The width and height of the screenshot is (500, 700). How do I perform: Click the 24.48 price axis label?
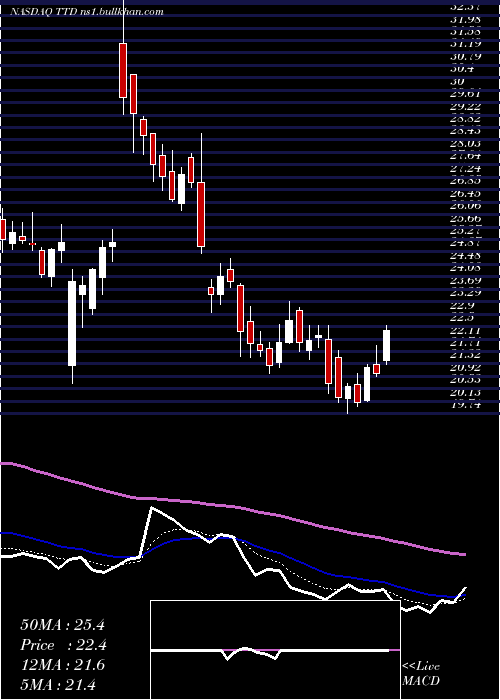tap(465, 256)
